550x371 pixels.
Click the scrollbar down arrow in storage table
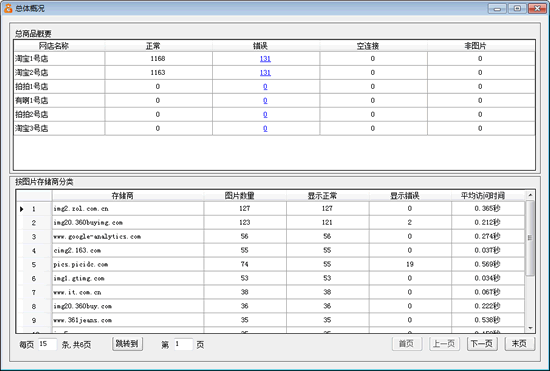coord(530,328)
